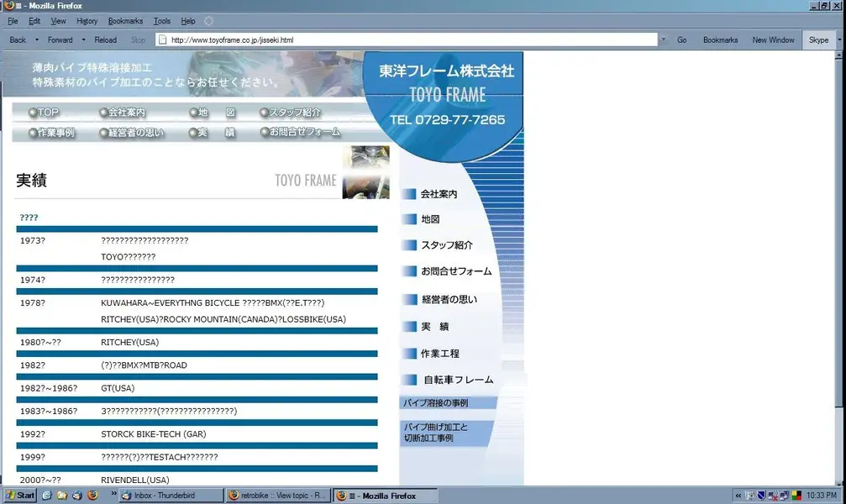Expand the Back history dropdown arrow
The height and width of the screenshot is (504, 846).
(x=37, y=40)
